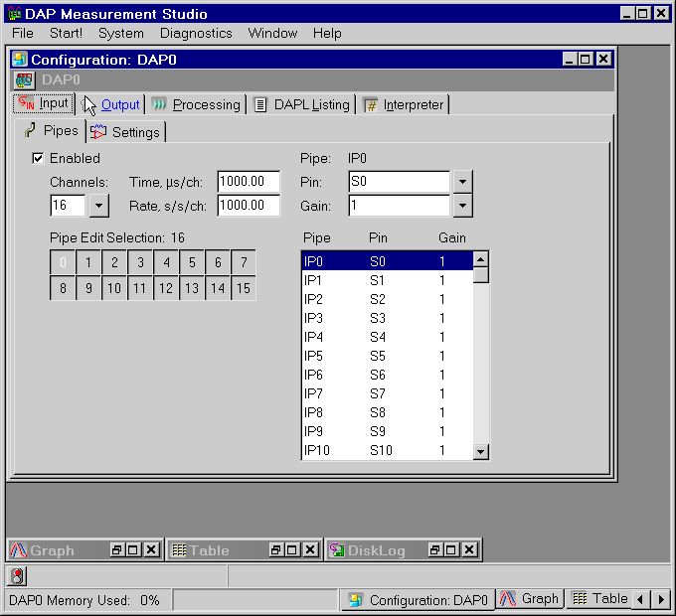Toggle pipe 5 in Pipe Edit Selection
676x616 pixels.
[x=192, y=263]
